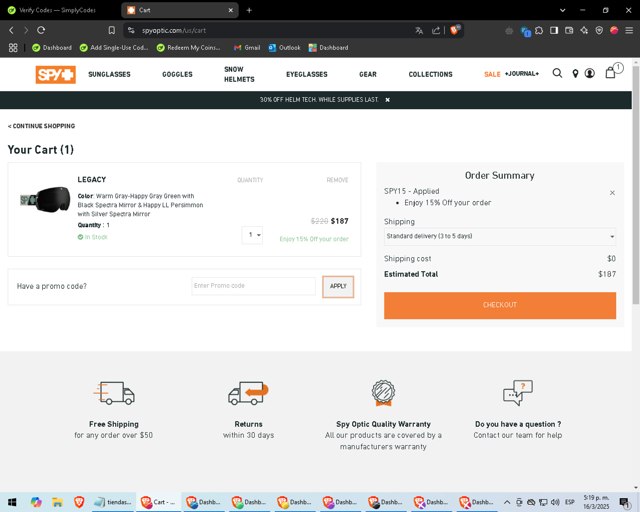Expand the quantity dropdown showing 1
Image resolution: width=640 pixels, height=512 pixels.
coord(252,235)
